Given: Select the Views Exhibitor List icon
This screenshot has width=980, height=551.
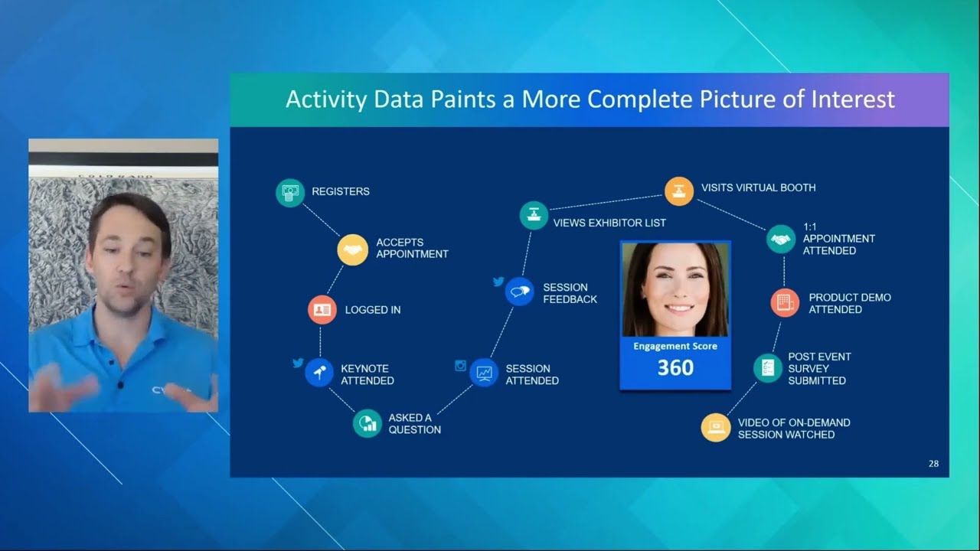Looking at the screenshot, I should [x=534, y=215].
